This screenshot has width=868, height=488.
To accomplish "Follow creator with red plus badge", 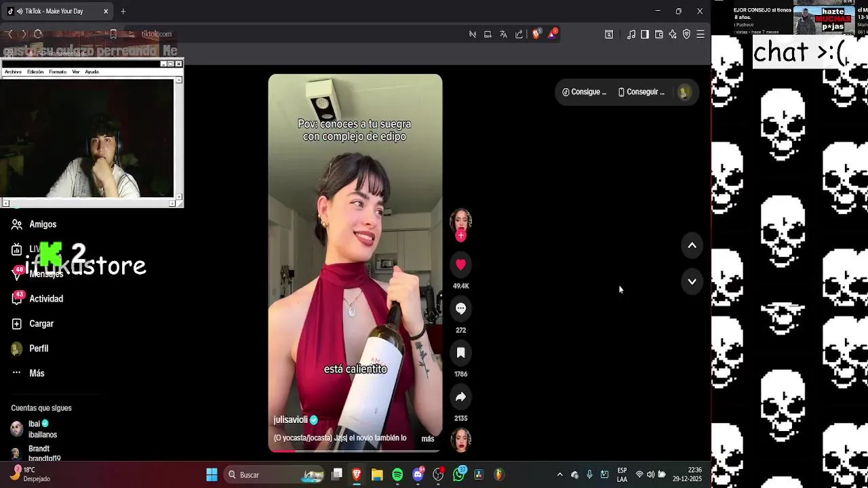I will tap(460, 236).
